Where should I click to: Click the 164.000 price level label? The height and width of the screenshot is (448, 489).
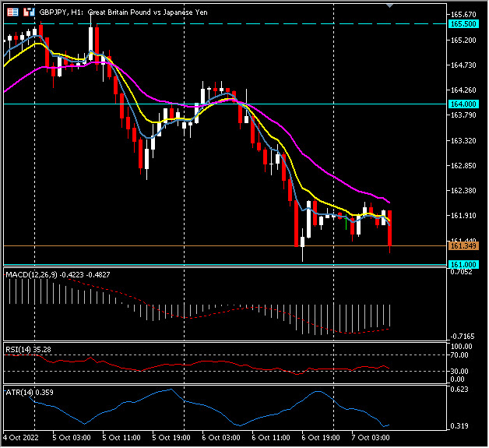point(463,104)
